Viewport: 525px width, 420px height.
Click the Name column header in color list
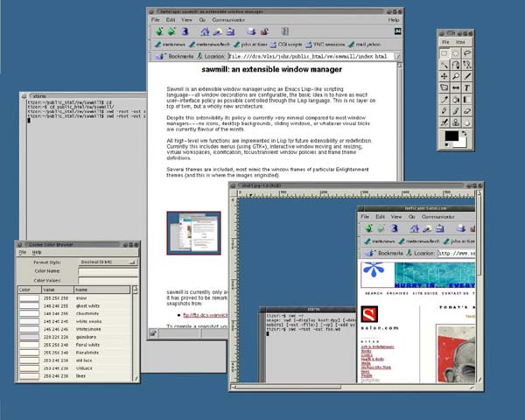pyautogui.click(x=102, y=290)
